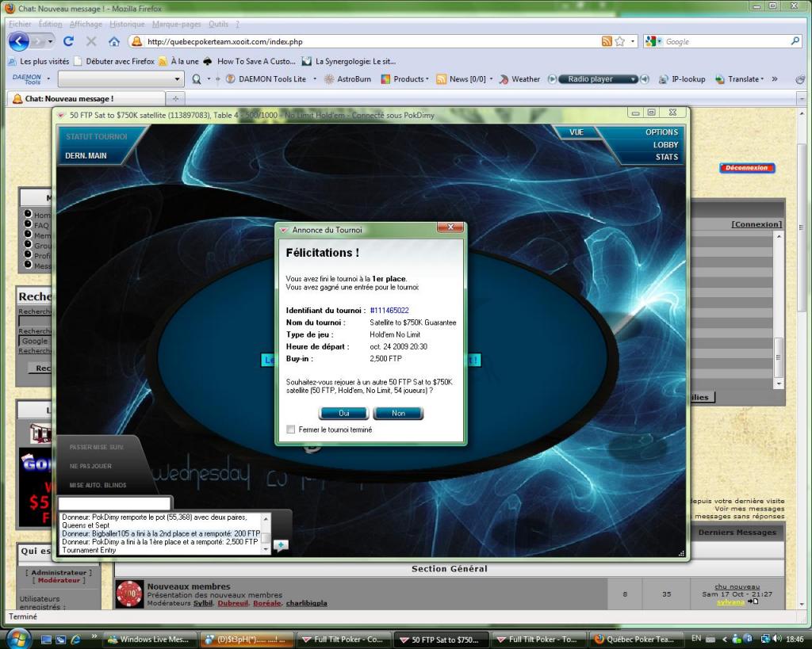The height and width of the screenshot is (649, 812).
Task: Open How To Save A Custo... bookmark
Action: coord(249,61)
